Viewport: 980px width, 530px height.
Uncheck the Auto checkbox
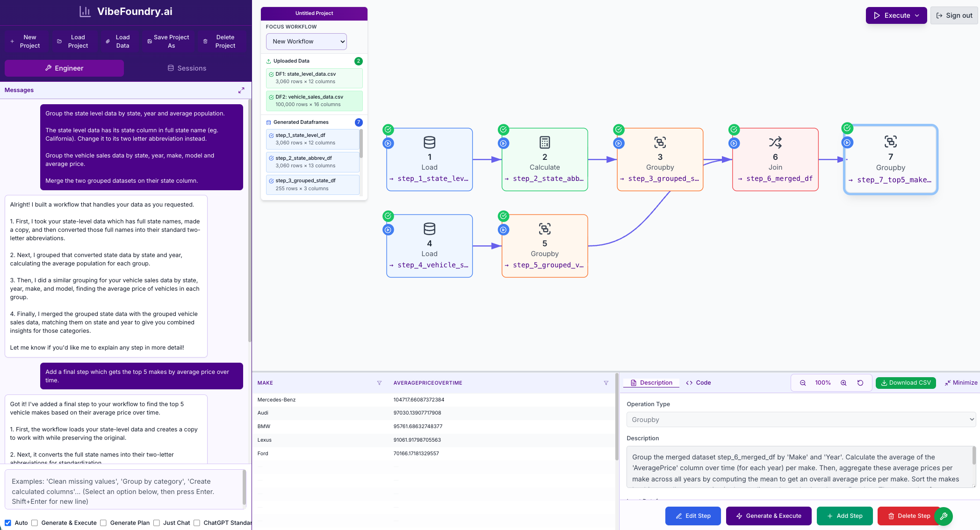pyautogui.click(x=8, y=523)
